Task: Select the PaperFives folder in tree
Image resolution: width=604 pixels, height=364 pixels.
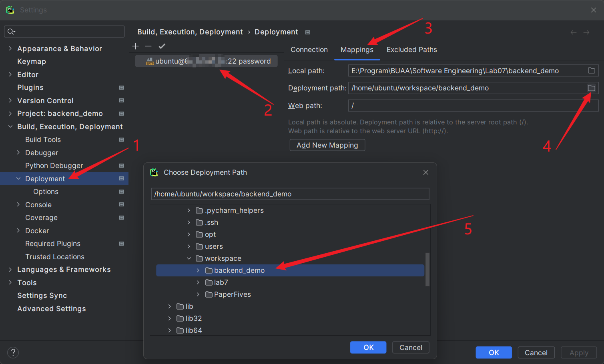Action: coord(232,294)
